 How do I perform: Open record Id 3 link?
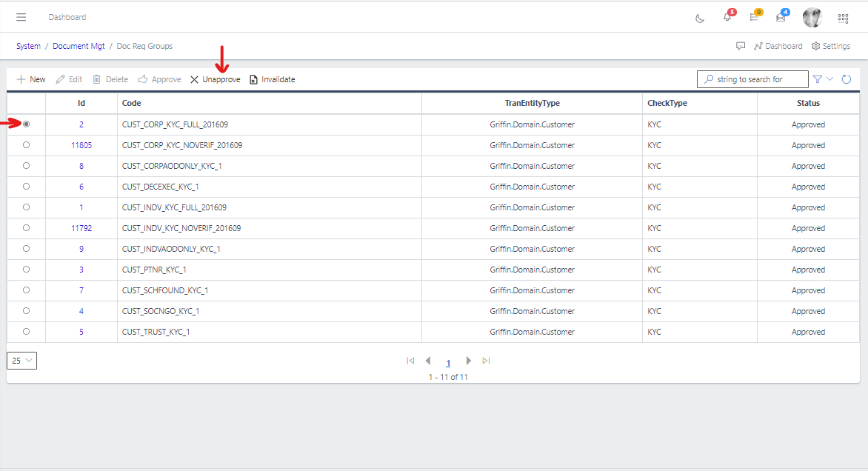[81, 270]
